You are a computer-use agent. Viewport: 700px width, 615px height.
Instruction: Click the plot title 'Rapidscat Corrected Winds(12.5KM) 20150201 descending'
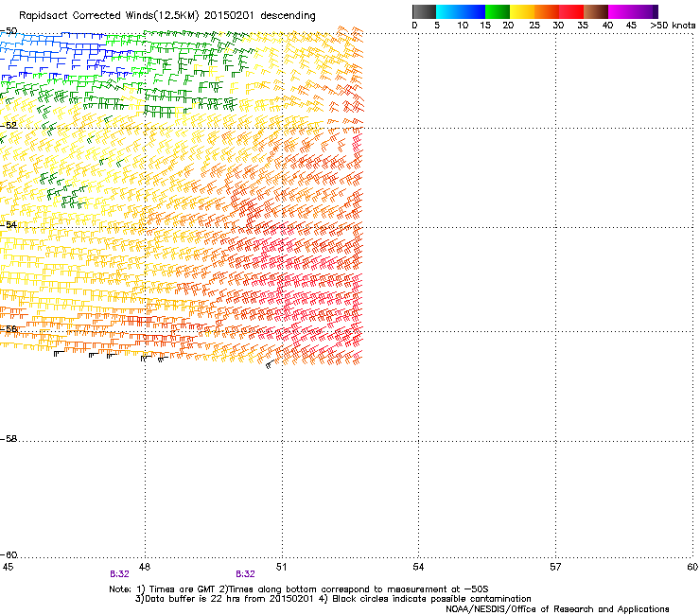167,16
